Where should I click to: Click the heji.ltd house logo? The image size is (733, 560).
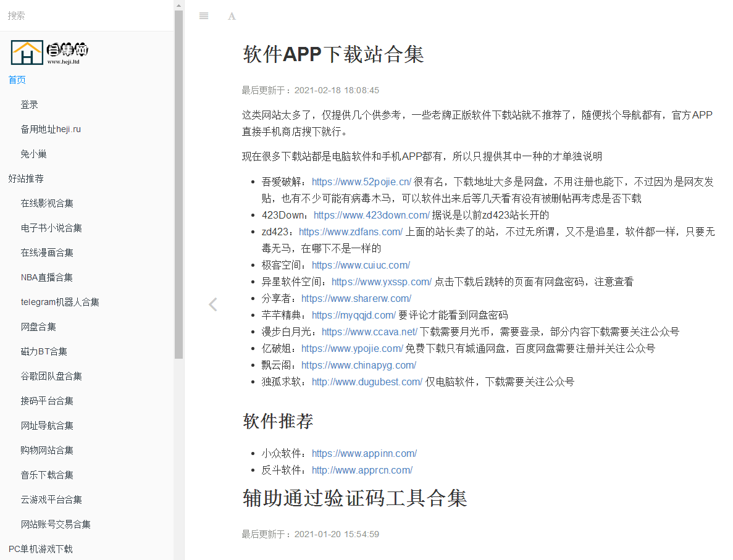49,52
